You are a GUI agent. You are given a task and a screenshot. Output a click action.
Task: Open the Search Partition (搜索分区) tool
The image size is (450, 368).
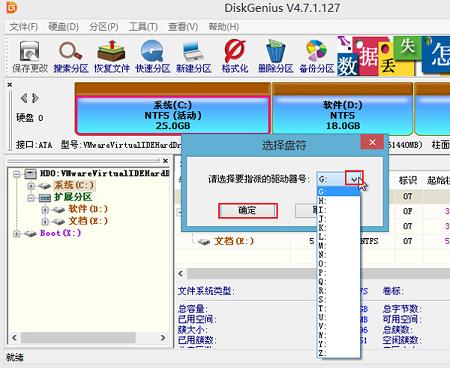click(x=71, y=57)
